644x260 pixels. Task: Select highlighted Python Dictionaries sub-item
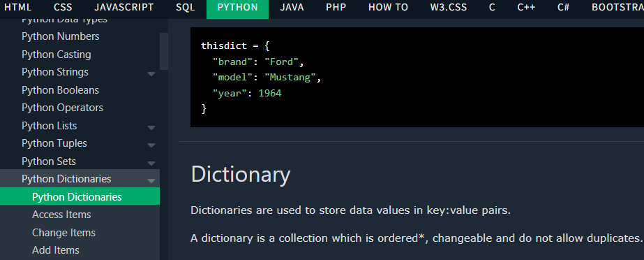click(80, 196)
